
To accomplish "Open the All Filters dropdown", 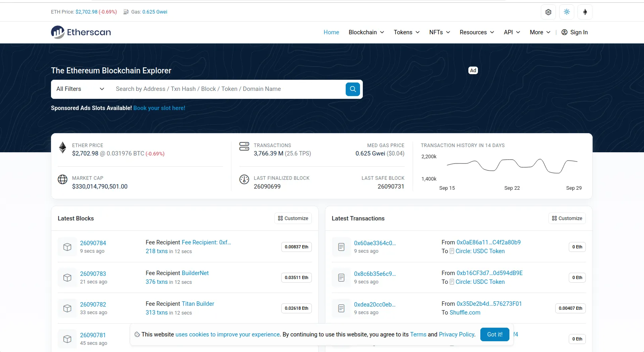I will click(80, 89).
